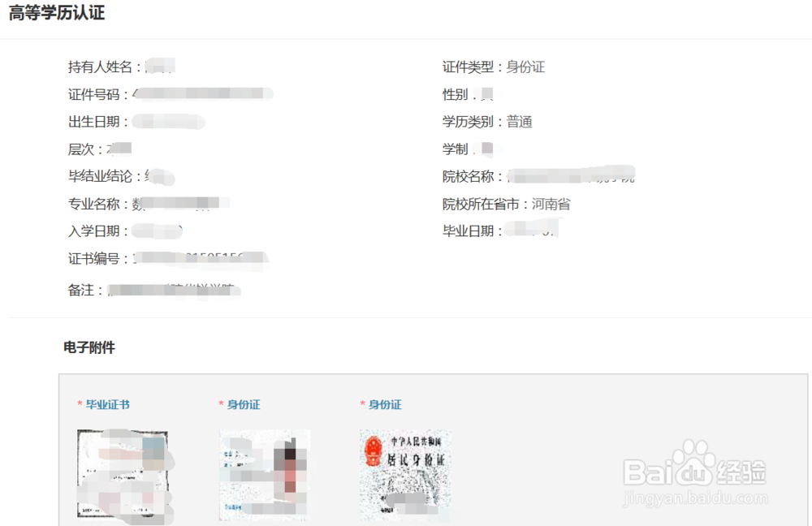Click the 院校所在省市 河南省 value
The width and height of the screenshot is (812, 526).
pos(551,204)
